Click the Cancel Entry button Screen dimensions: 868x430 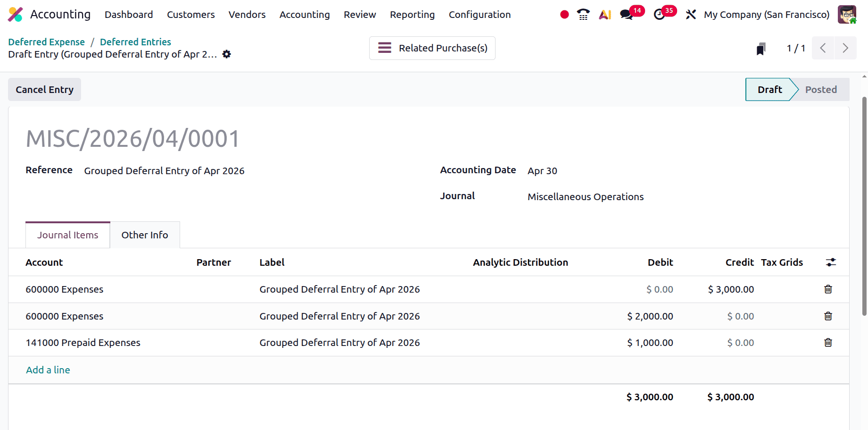44,90
